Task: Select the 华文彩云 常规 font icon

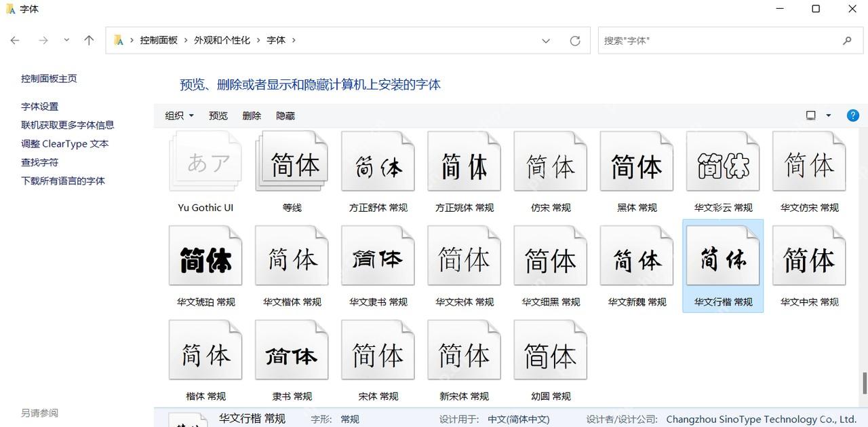Action: (x=722, y=162)
